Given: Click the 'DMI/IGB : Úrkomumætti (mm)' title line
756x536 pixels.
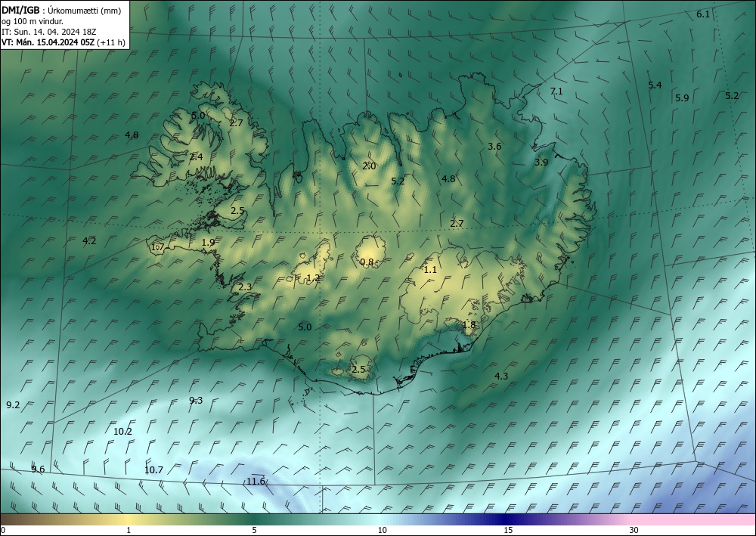Looking at the screenshot, I should coord(61,10).
